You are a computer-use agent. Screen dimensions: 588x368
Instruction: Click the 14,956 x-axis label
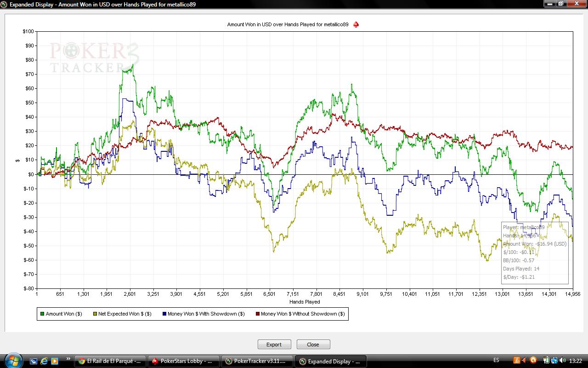572,294
